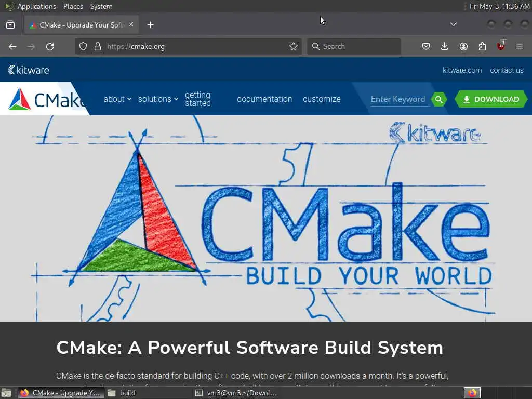532x399 pixels.
Task: Open the getting started page
Action: pyautogui.click(x=198, y=99)
